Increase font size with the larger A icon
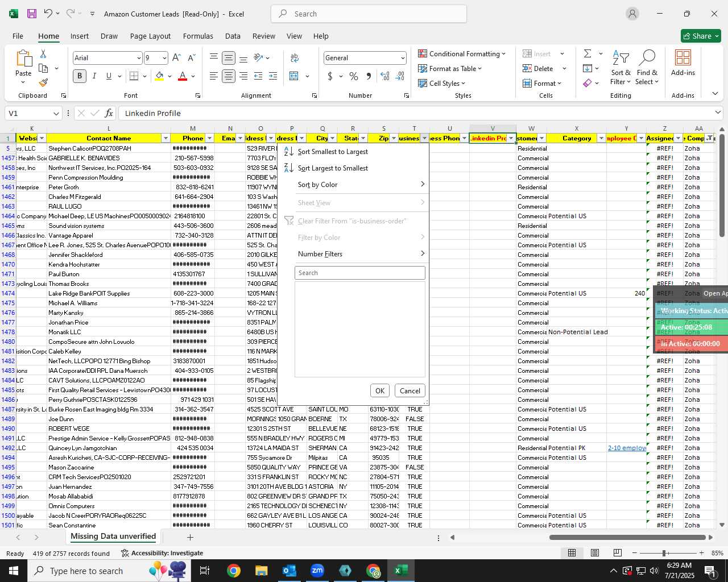This screenshot has height=582, width=728. pyautogui.click(x=176, y=58)
